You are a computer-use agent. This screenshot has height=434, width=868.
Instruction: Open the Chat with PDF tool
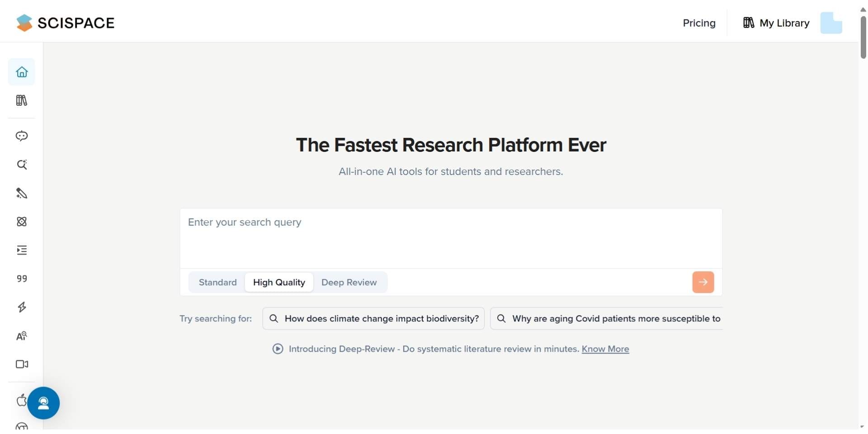coord(21,136)
